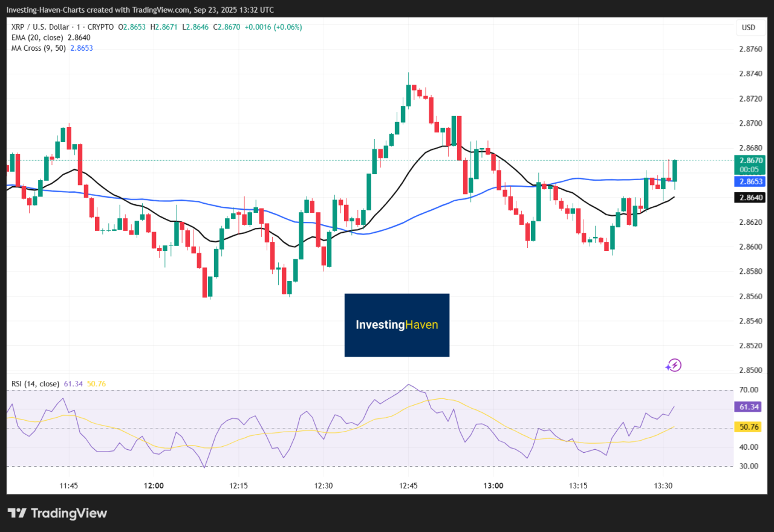
Task: Click the 12:45 time axis label
Action: [408, 486]
